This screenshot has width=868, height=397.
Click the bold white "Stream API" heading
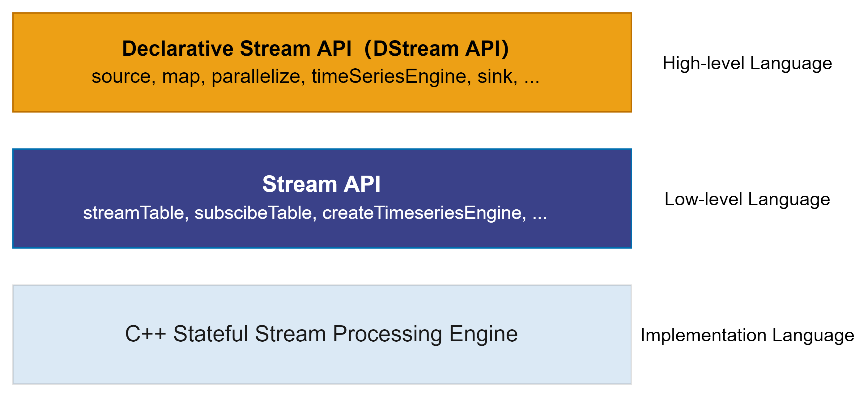pos(321,184)
